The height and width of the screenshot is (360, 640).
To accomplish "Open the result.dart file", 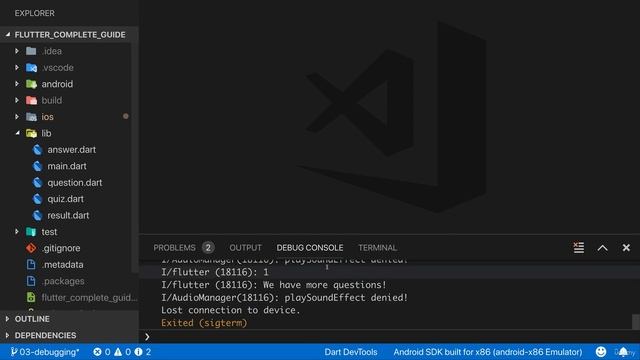I will point(68,215).
